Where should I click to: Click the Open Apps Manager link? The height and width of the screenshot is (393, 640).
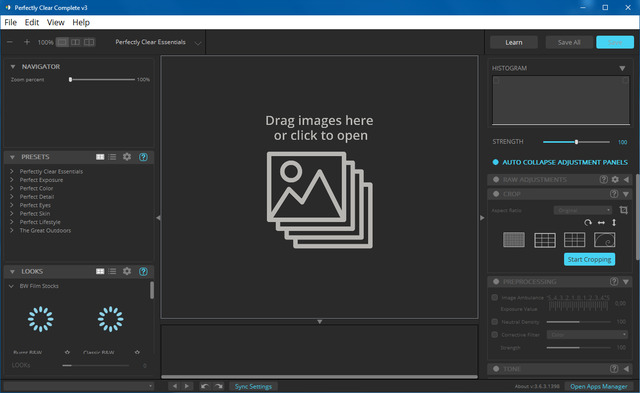click(x=599, y=386)
